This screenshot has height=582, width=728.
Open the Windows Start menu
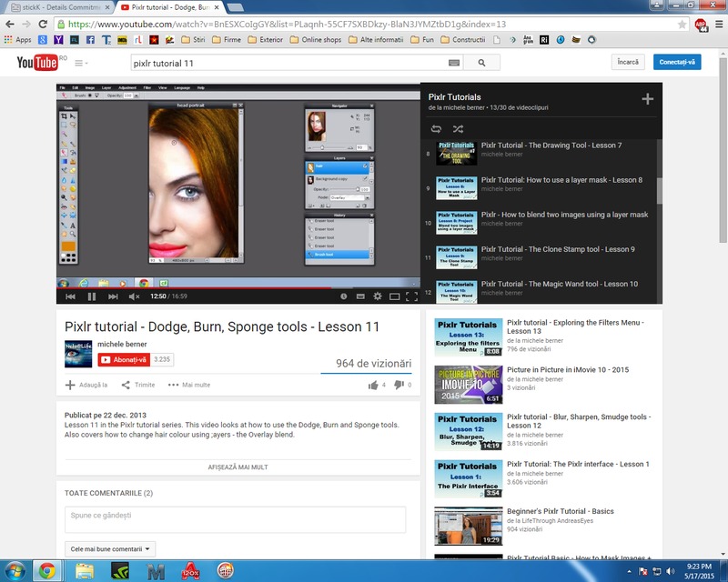[15, 570]
